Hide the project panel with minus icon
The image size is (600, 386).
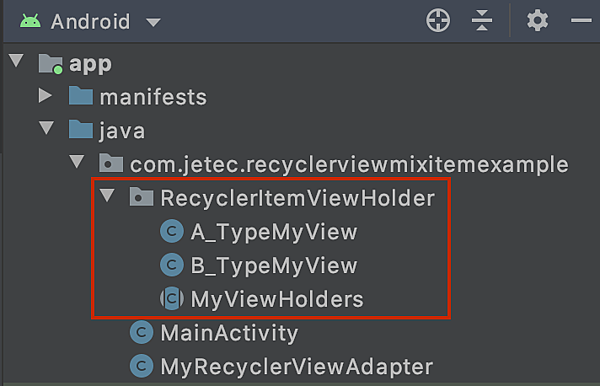(x=581, y=20)
